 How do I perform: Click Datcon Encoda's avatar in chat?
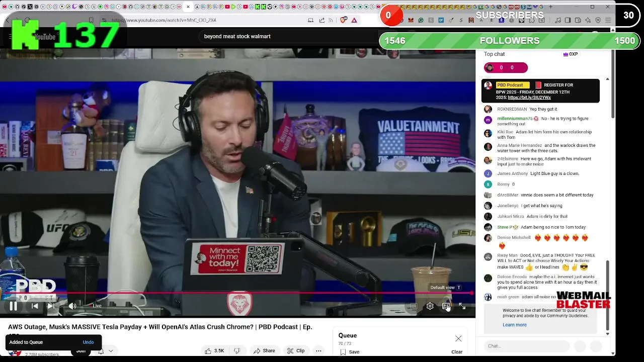click(488, 278)
